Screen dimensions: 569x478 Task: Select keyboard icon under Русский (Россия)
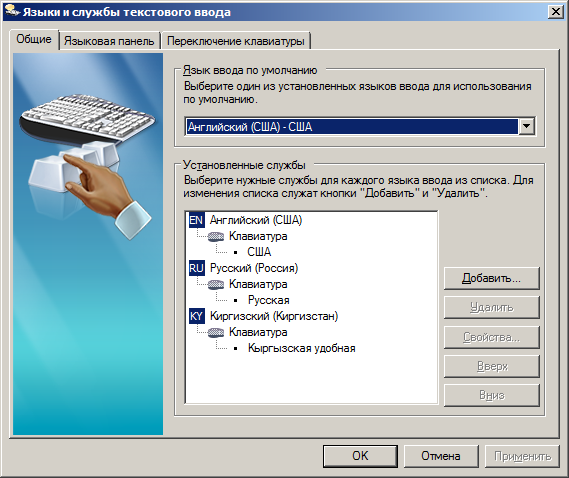click(x=216, y=285)
